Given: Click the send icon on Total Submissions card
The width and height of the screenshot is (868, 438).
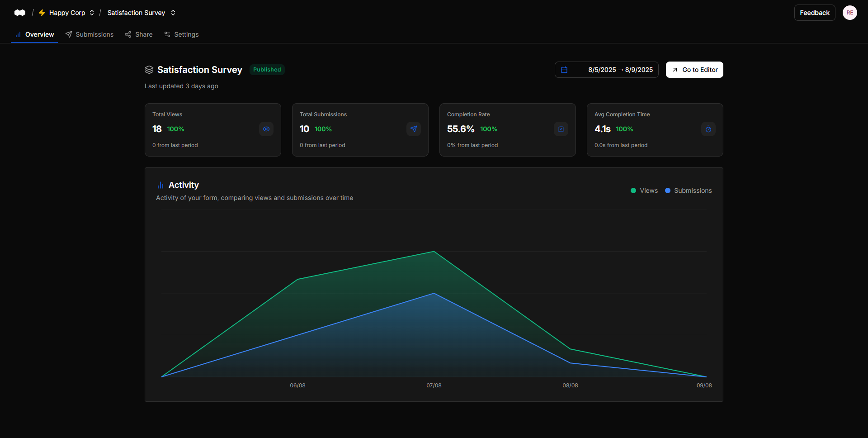Looking at the screenshot, I should 413,129.
